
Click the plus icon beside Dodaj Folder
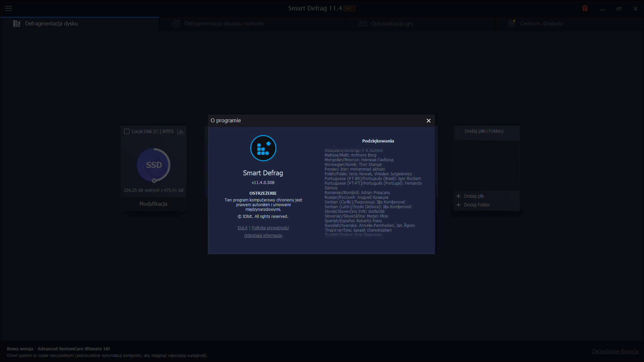pyautogui.click(x=459, y=205)
